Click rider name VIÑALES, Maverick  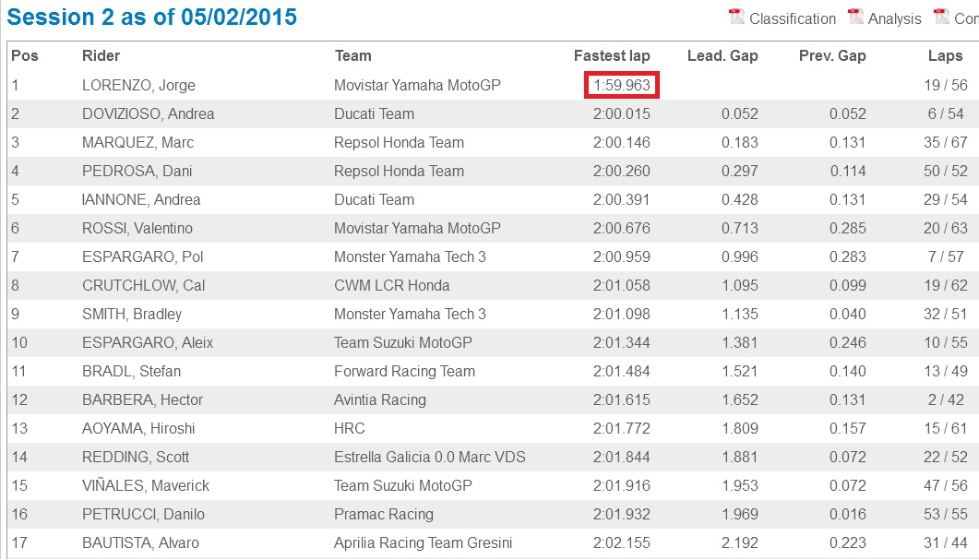(x=146, y=485)
